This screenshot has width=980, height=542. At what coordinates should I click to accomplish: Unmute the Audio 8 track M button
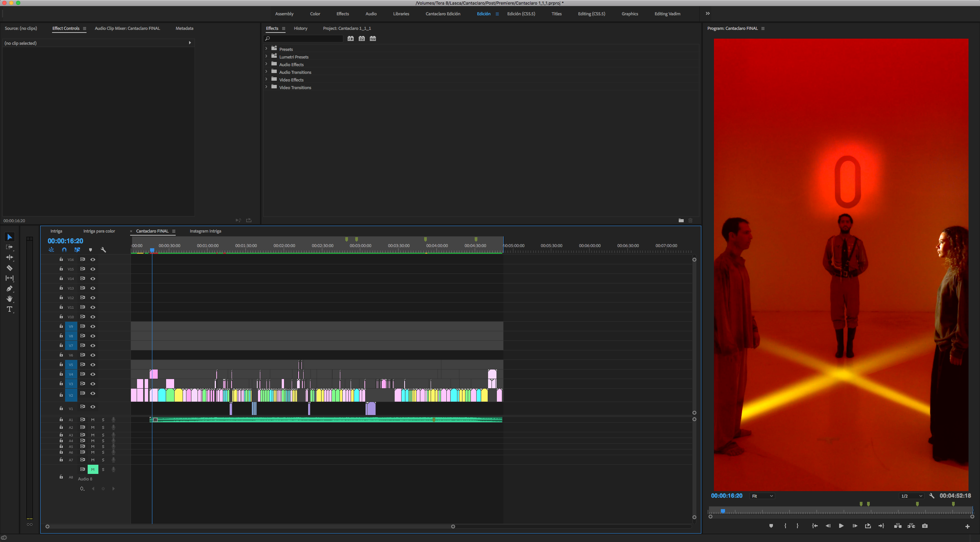coord(93,469)
